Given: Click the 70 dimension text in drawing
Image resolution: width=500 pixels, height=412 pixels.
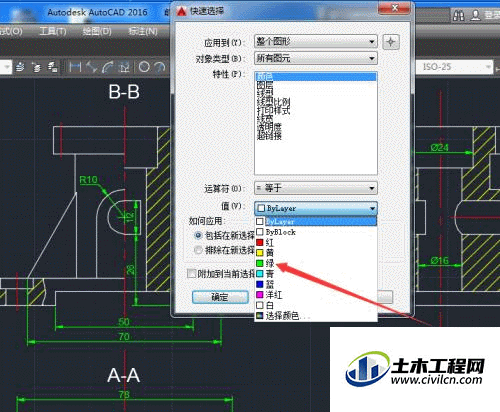Looking at the screenshot, I should pos(124,337).
